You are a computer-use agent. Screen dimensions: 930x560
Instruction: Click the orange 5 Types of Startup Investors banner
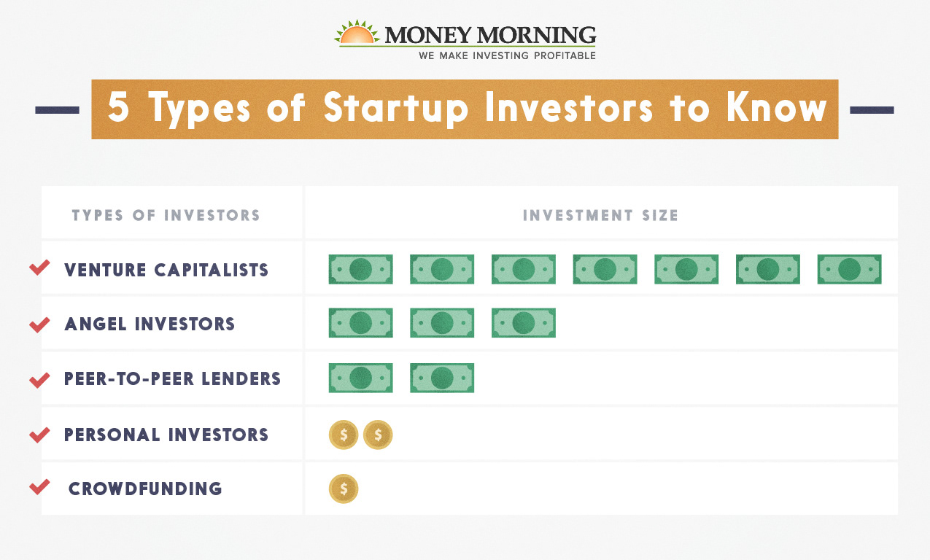point(465,109)
